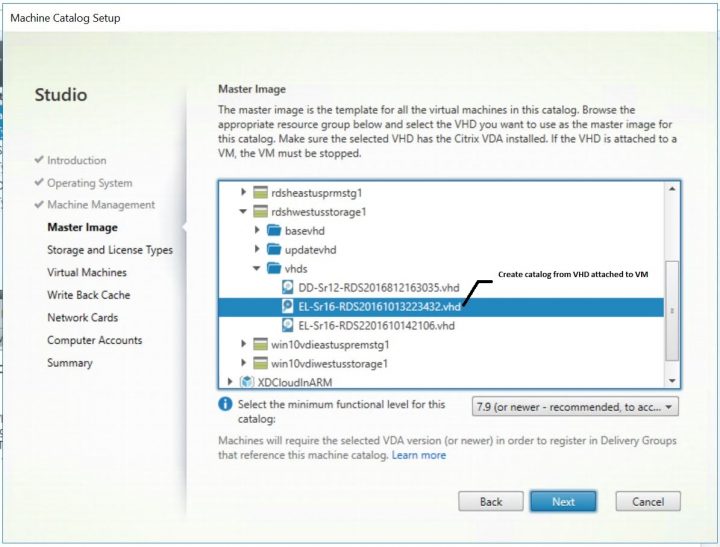
Task: Click the info icon beside functional level
Action: coord(226,405)
